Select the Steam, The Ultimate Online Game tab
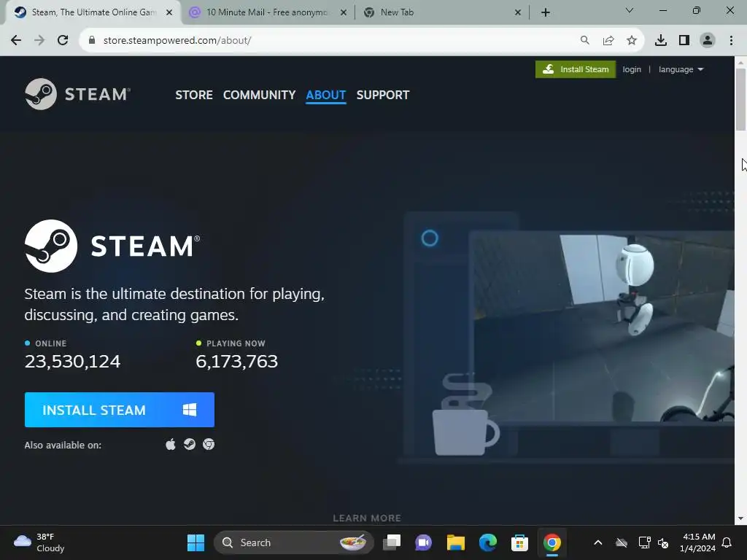Screen dimensions: 747x560 pyautogui.click(x=93, y=12)
